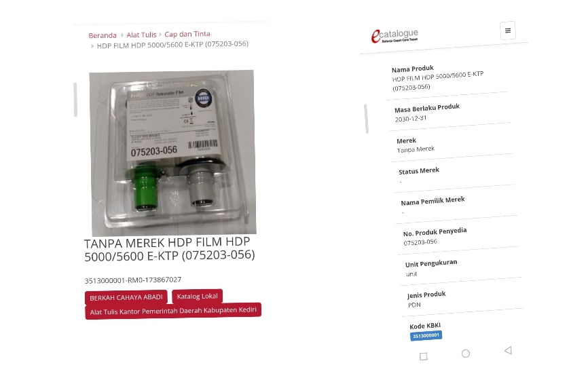Click the left page scrollbar handle

(x=75, y=100)
